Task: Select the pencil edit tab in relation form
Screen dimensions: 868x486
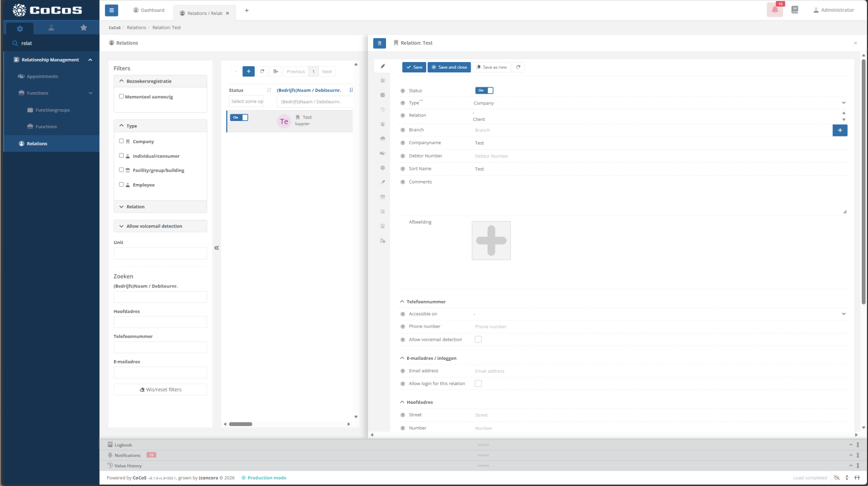Action: [382, 66]
